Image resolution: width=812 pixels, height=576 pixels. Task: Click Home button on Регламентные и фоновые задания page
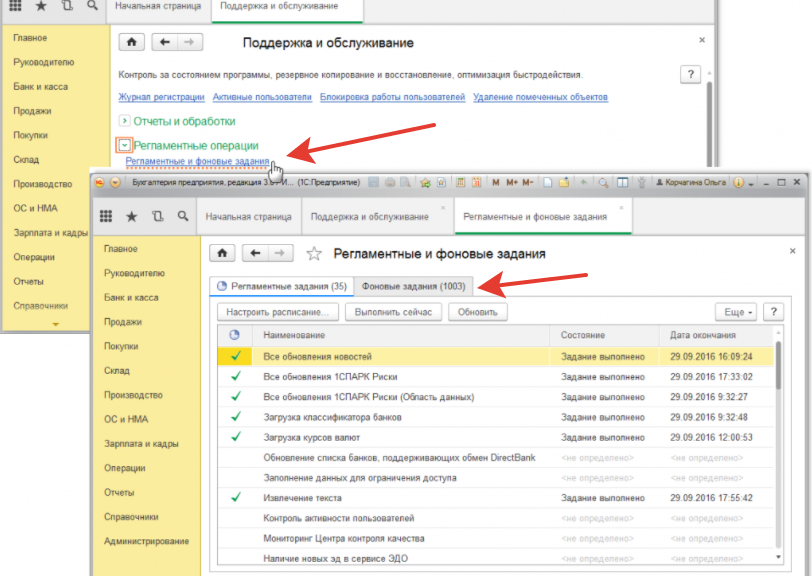click(222, 253)
